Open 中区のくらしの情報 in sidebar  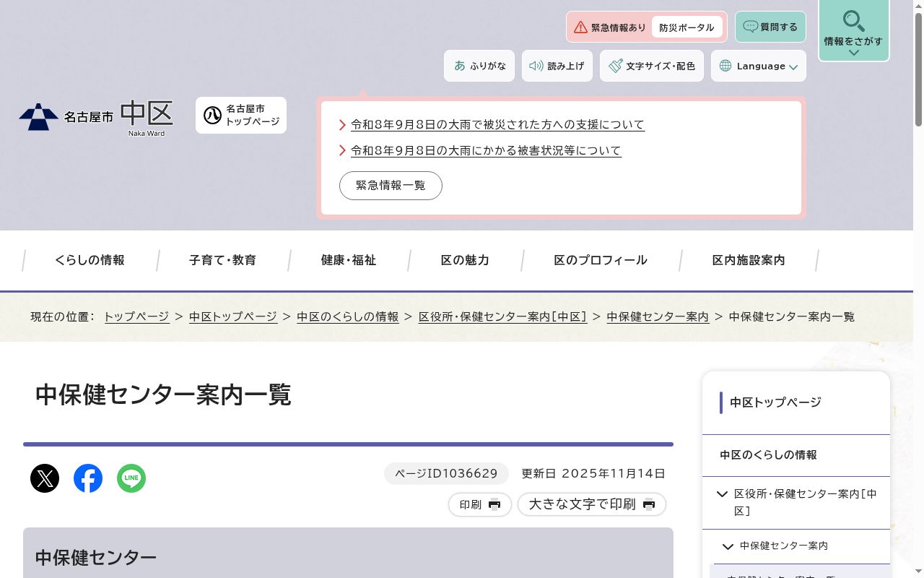click(x=769, y=455)
